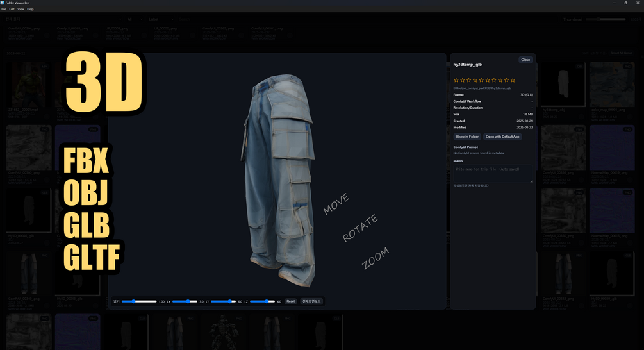644x350 pixels.
Task: Adjust the LX light slider
Action: click(x=185, y=301)
